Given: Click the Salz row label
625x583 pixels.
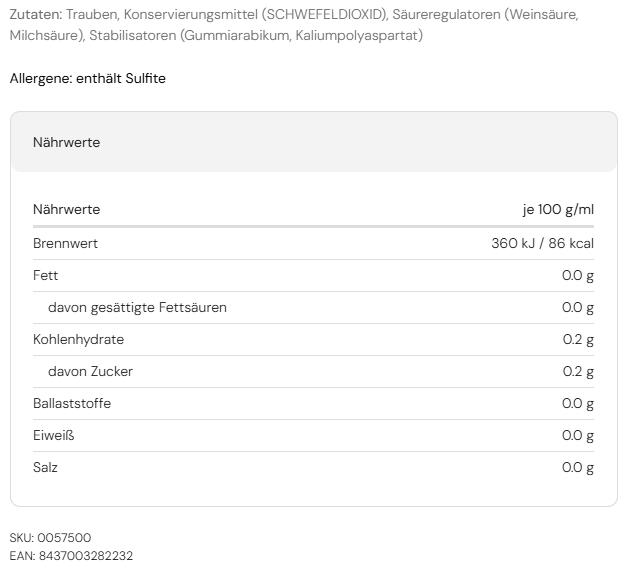Looking at the screenshot, I should 45,467.
